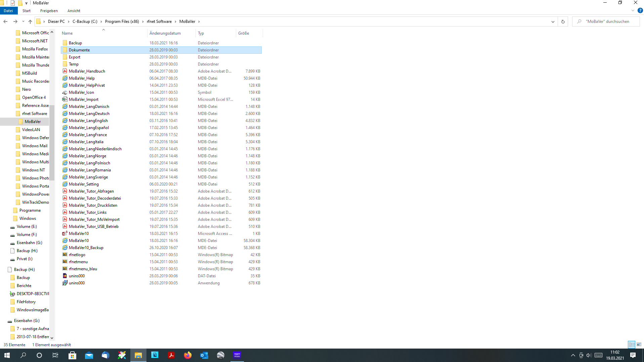Select FileHistory folder in tree
644x362 pixels.
[26, 302]
